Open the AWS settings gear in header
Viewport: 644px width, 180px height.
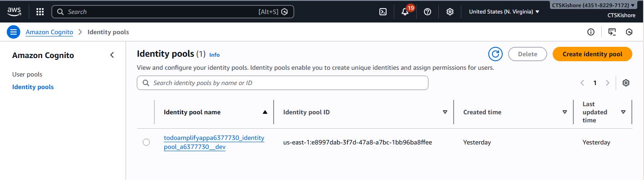(450, 12)
